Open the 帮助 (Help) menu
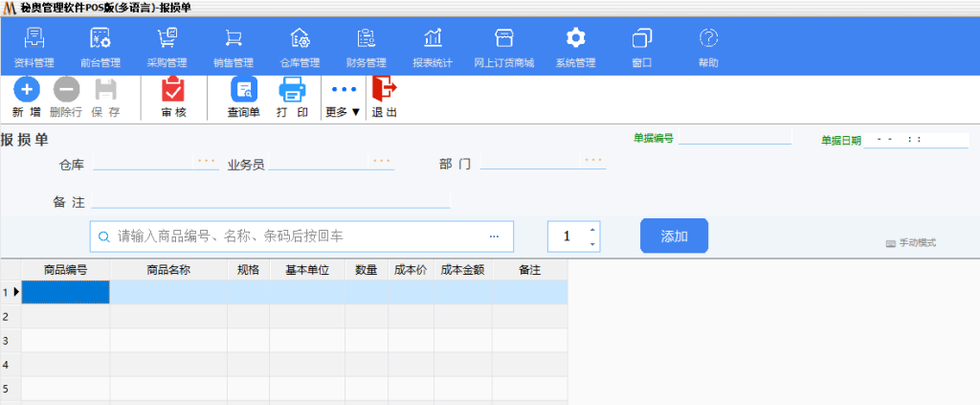Image resolution: width=980 pixels, height=405 pixels. point(708,39)
